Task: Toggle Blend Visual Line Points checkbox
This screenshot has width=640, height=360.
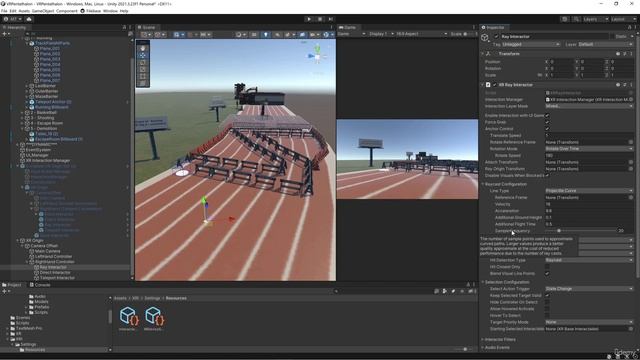Action: click(547, 273)
